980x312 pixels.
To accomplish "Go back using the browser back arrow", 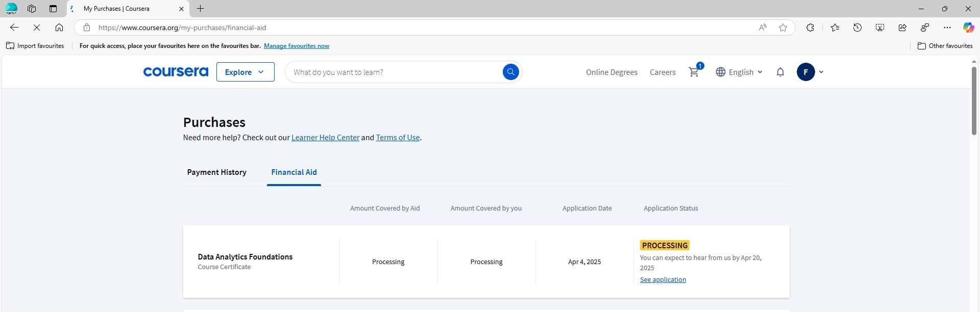I will (x=14, y=28).
